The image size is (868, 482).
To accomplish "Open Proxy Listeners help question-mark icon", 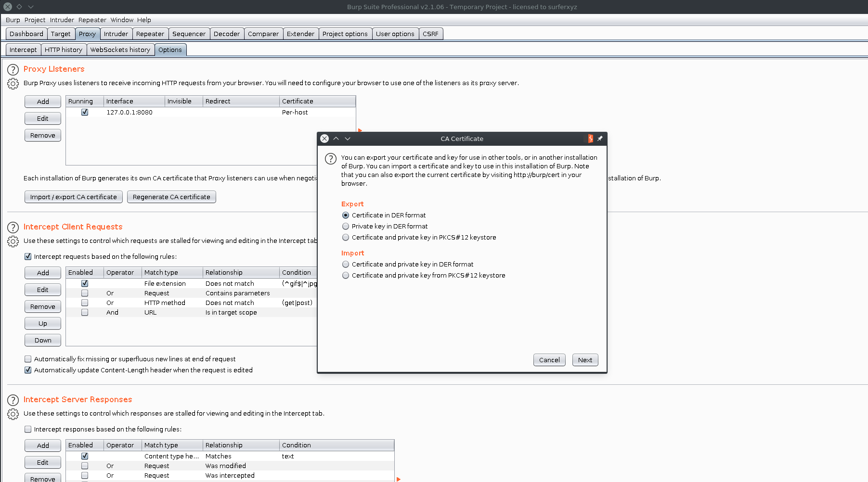I will tap(13, 70).
